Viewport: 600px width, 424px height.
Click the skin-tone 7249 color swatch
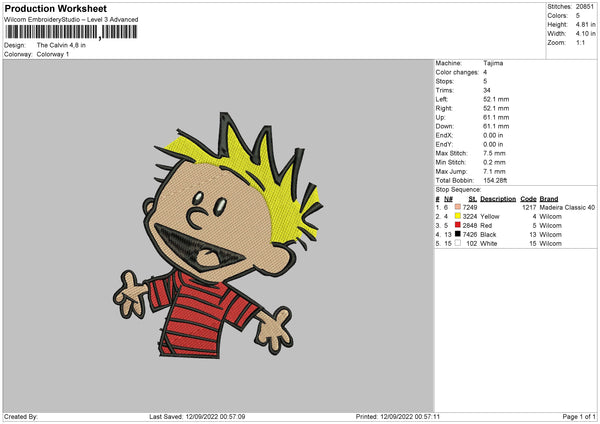click(458, 207)
